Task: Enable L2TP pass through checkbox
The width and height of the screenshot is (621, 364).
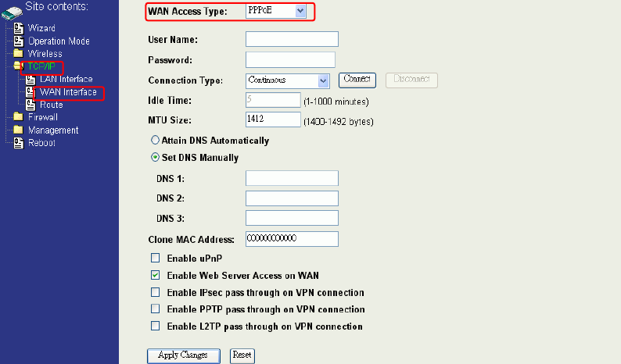Action: click(155, 326)
